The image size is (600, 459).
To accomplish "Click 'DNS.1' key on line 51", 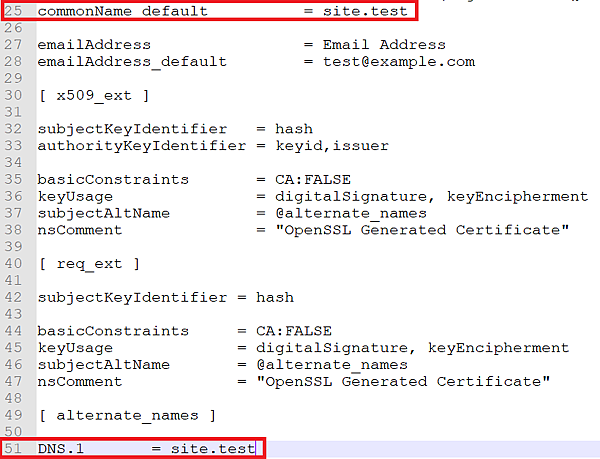I will click(60, 449).
